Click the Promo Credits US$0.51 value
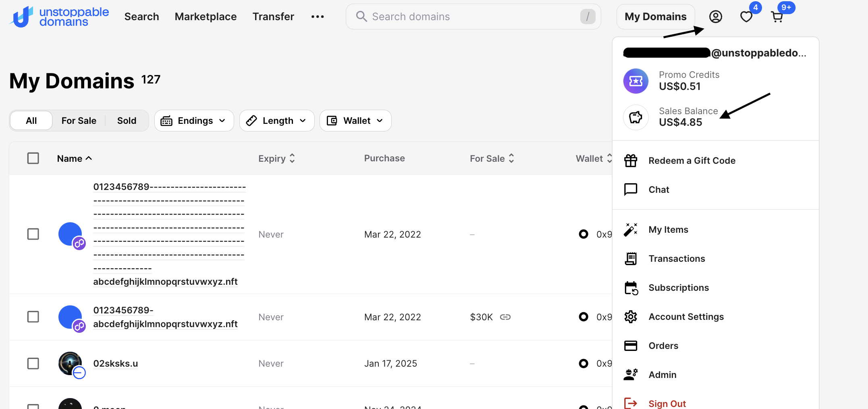Viewport: 868px width, 409px height. [x=680, y=86]
